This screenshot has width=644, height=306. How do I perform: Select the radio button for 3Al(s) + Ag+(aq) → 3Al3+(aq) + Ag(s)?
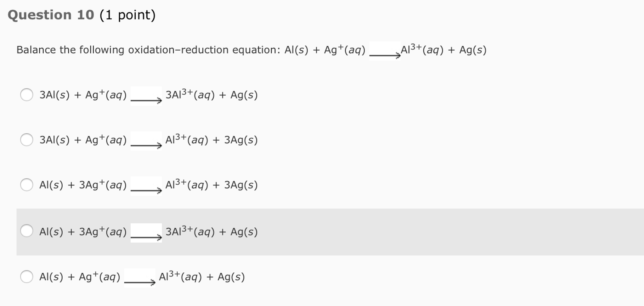27,94
